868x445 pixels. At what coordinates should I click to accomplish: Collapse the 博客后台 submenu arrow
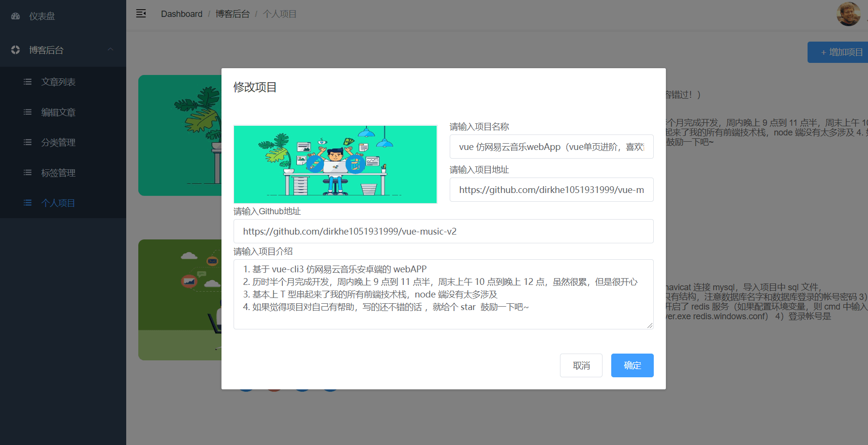point(110,49)
